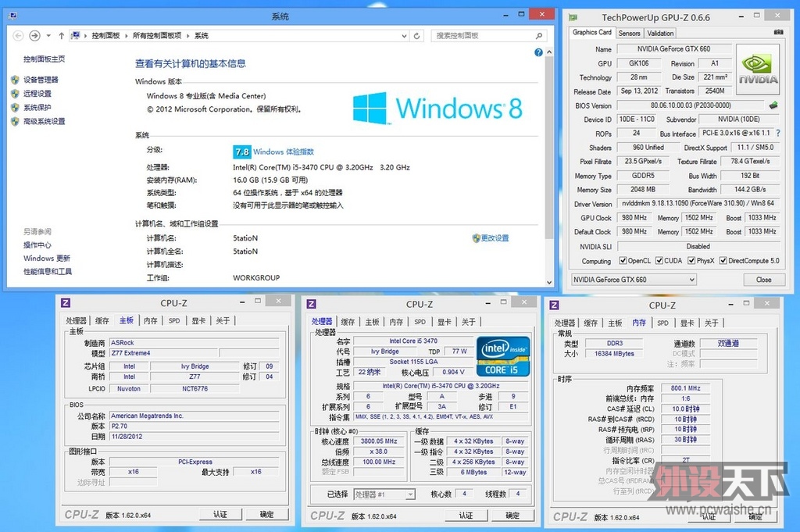The height and width of the screenshot is (532, 800).
Task: Open 缓存 tab in left CPU-Z window
Action: click(102, 320)
